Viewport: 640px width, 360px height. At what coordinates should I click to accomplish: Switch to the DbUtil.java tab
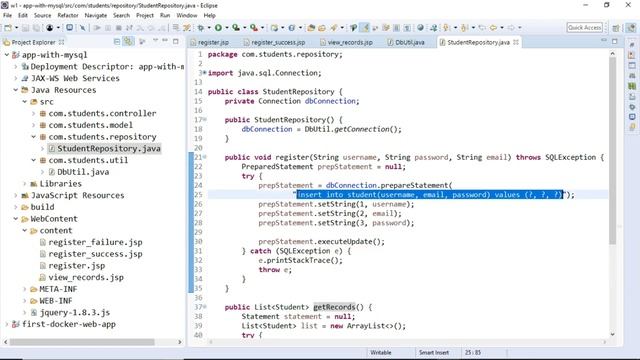pyautogui.click(x=406, y=42)
